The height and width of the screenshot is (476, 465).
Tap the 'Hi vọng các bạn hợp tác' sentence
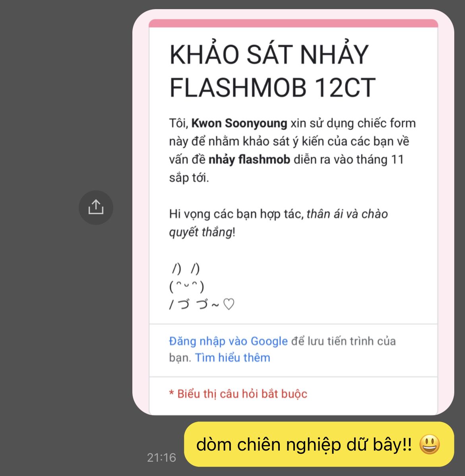[x=236, y=214]
